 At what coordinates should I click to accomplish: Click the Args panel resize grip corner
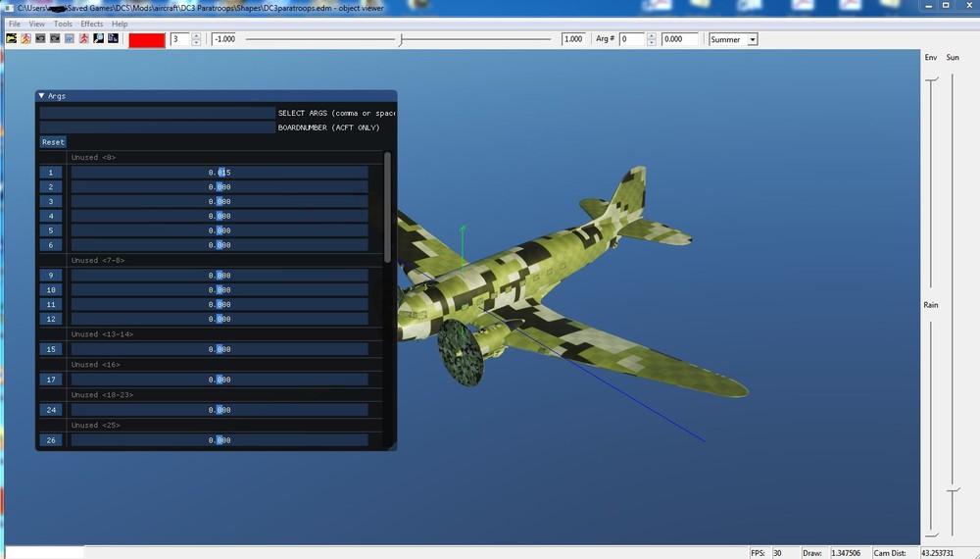click(x=392, y=445)
